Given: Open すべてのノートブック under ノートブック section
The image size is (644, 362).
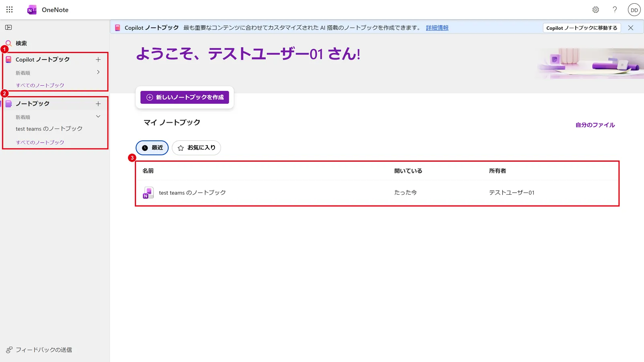Looking at the screenshot, I should (40, 142).
